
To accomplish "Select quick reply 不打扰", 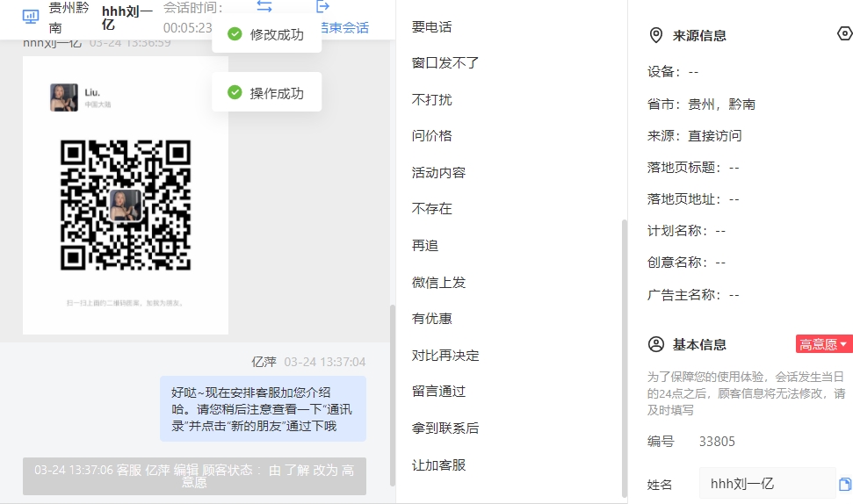I will 432,99.
